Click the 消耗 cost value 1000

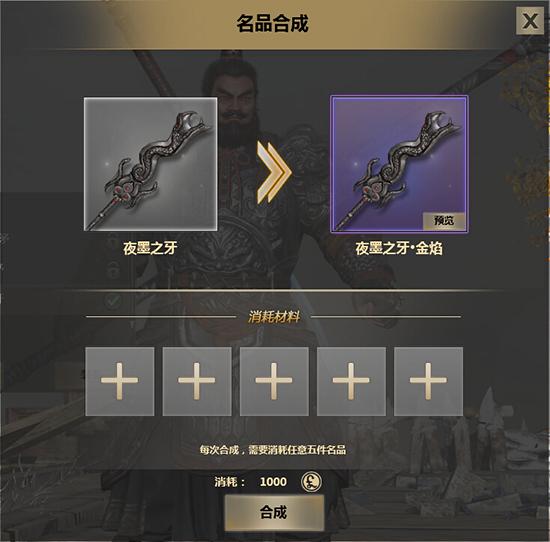point(273,482)
